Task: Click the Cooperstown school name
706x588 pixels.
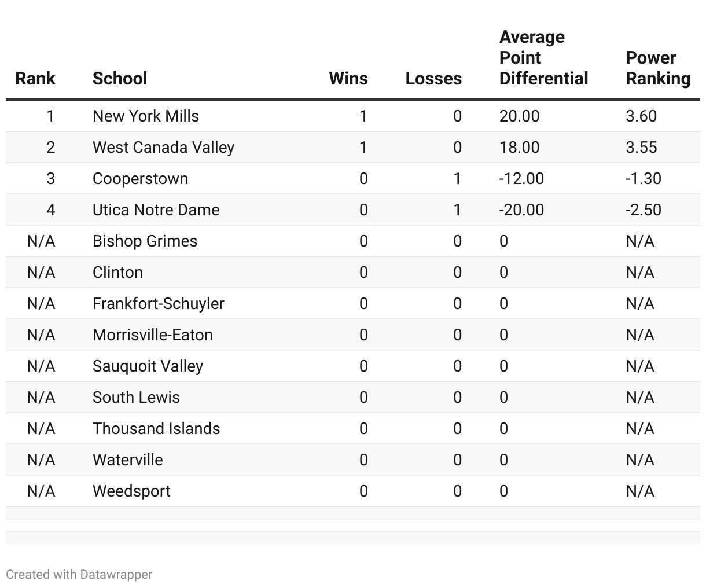Action: (140, 178)
